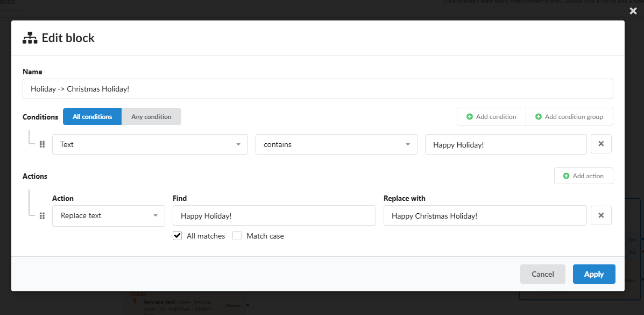Image resolution: width=644 pixels, height=315 pixels.
Task: Click the drag handle of the Text condition
Action: pyautogui.click(x=42, y=144)
